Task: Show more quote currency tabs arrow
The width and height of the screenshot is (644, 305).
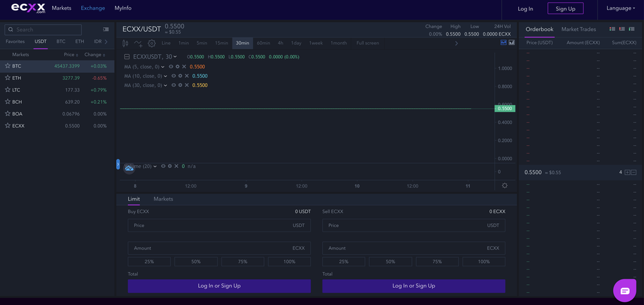Action: (106, 41)
